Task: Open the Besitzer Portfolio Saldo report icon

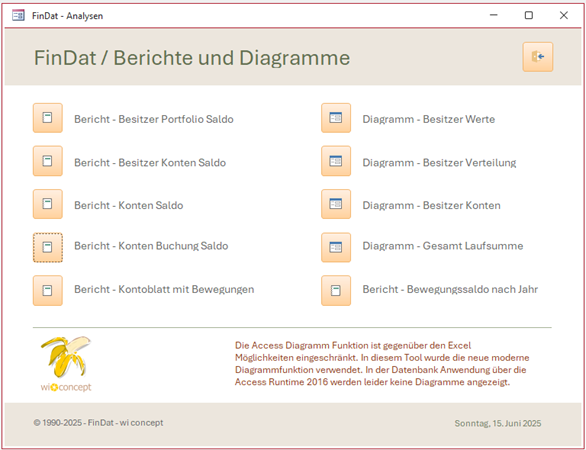Action: click(x=48, y=118)
